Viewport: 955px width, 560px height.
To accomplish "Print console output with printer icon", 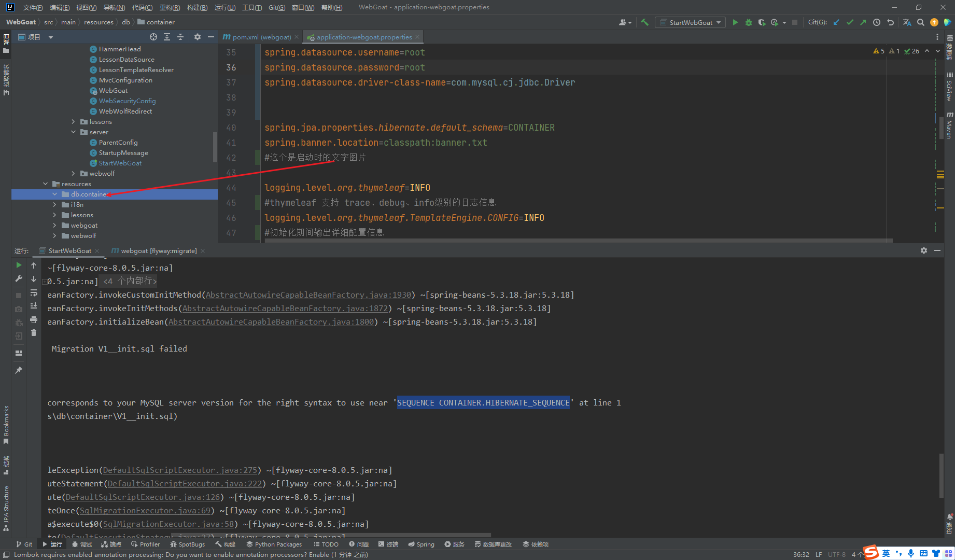I will (34, 319).
